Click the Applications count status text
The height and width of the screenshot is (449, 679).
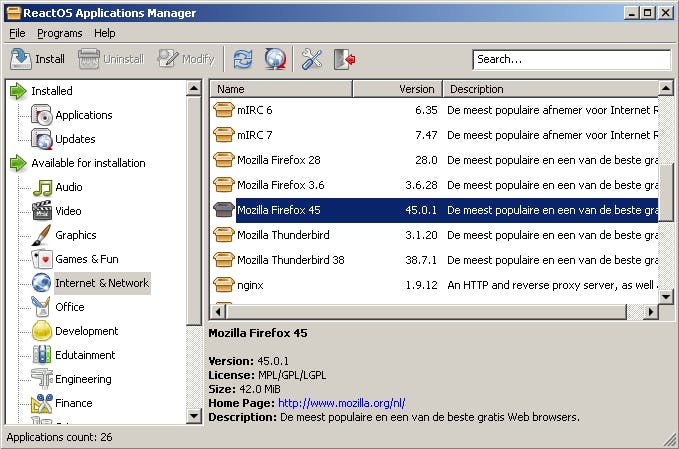pos(59,437)
